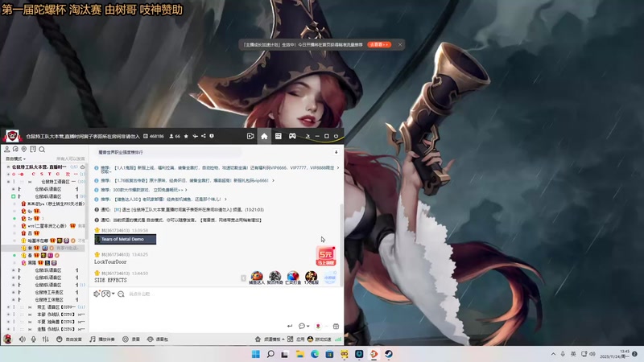Toggle microphone mute in bottom bar

click(34, 339)
